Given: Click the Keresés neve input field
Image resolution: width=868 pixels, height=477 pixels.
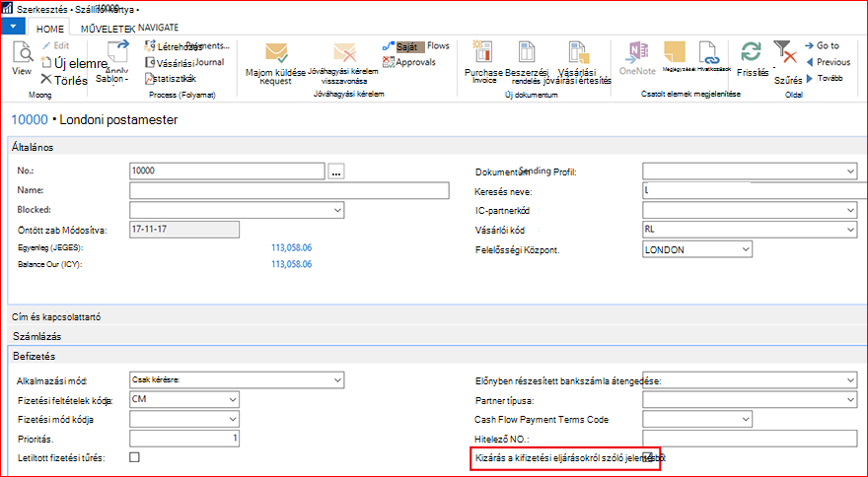Looking at the screenshot, I should 756,190.
